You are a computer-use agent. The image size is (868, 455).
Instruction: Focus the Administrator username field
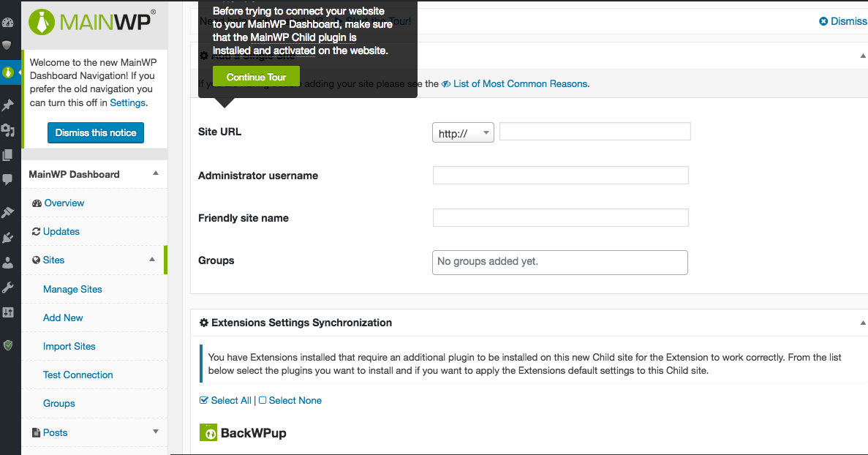click(x=561, y=176)
